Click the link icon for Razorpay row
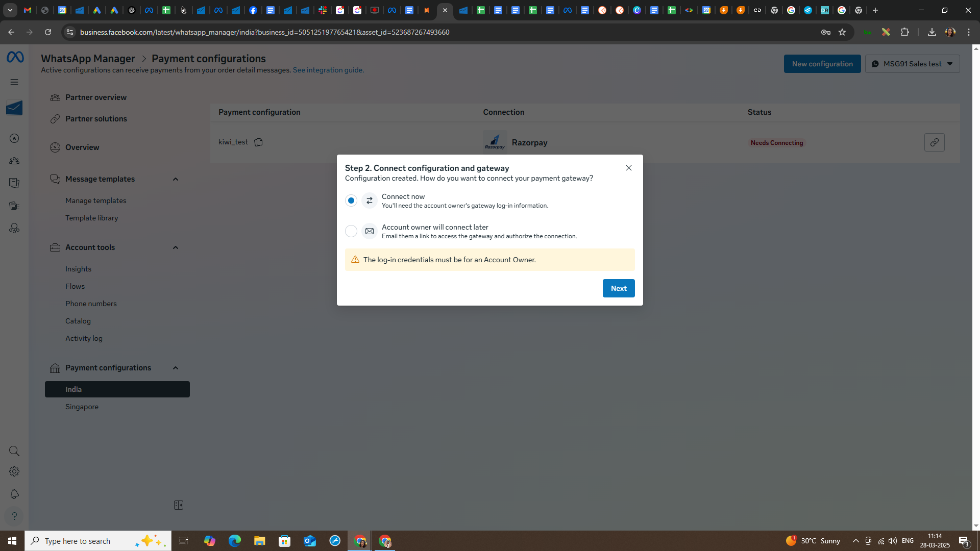Image resolution: width=980 pixels, height=551 pixels. [x=934, y=142]
